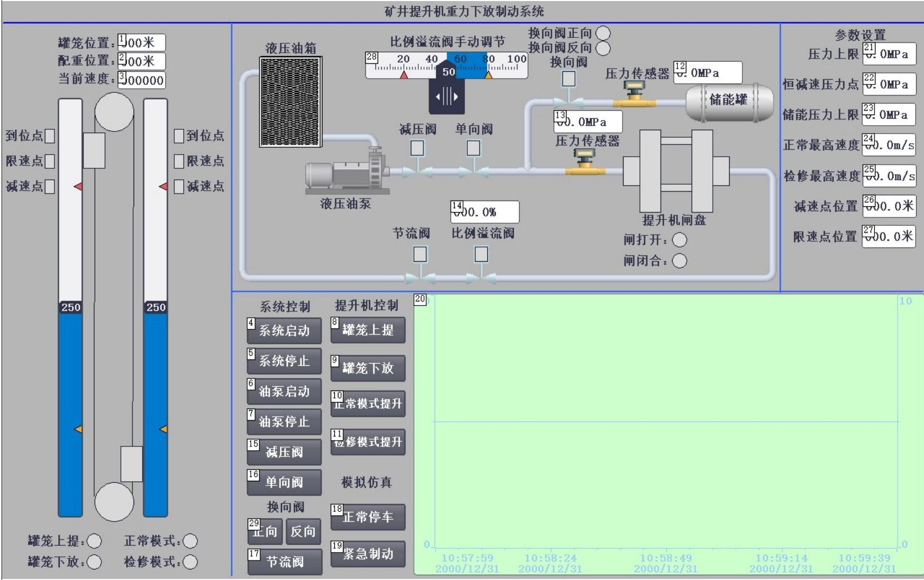
Task: Click the 比例溢流阀 percentage value field
Action: (485, 212)
